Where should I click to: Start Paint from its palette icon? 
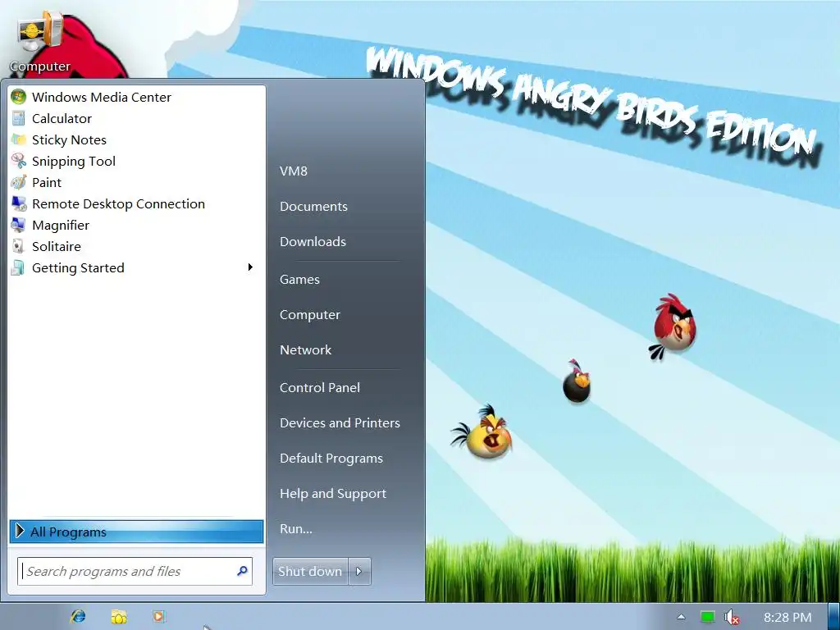[x=18, y=183]
